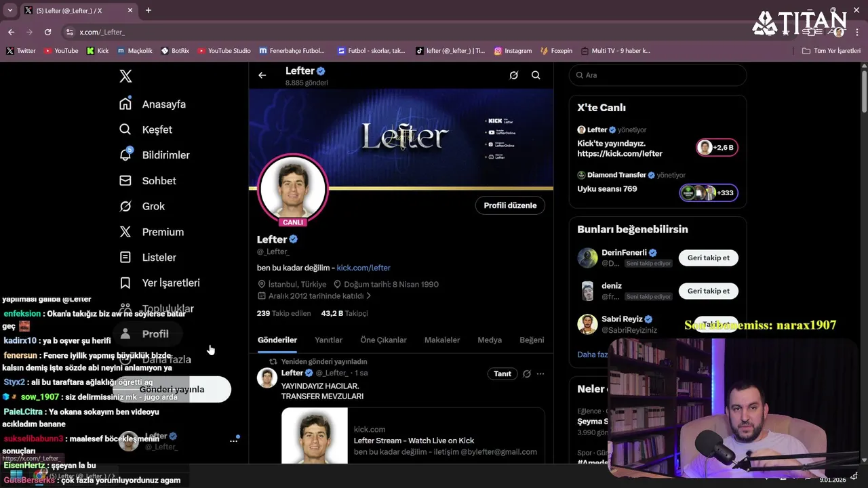Reload the page in browser toolbar
868x488 pixels.
pos(47,32)
